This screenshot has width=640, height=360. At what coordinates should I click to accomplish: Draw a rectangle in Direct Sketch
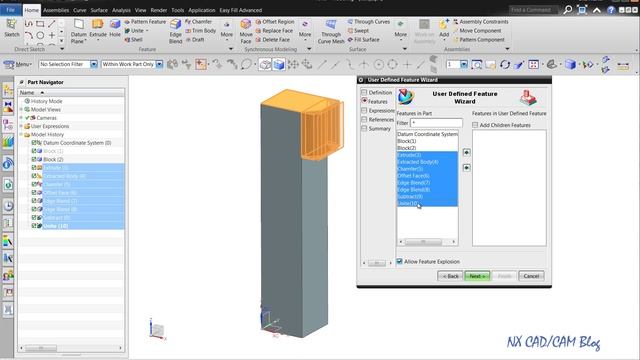coord(40,24)
